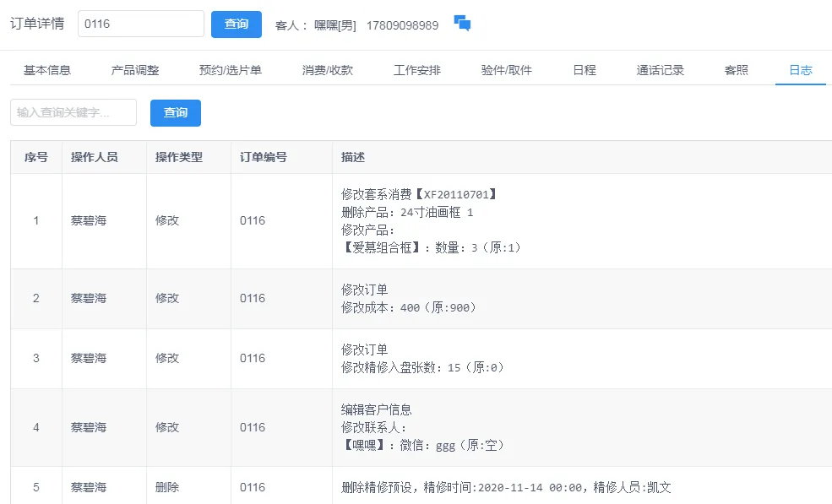Click the active 日志 tab
This screenshot has height=504, width=832.
(x=801, y=70)
